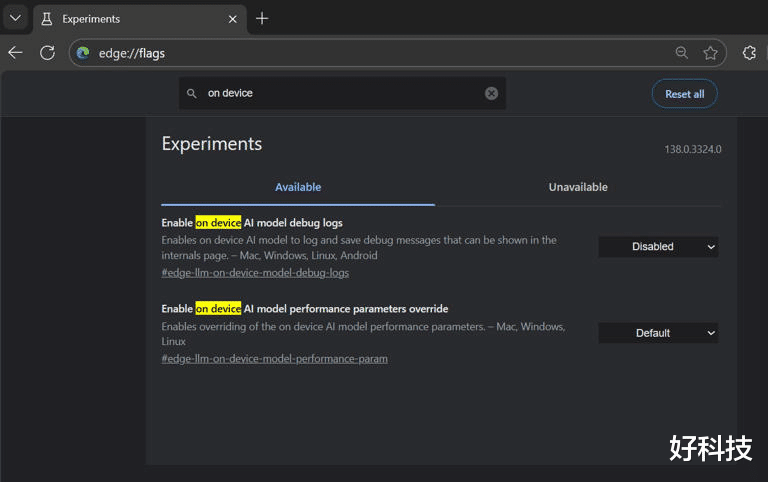Open a new tab with plus button
768x482 pixels.
[262, 18]
